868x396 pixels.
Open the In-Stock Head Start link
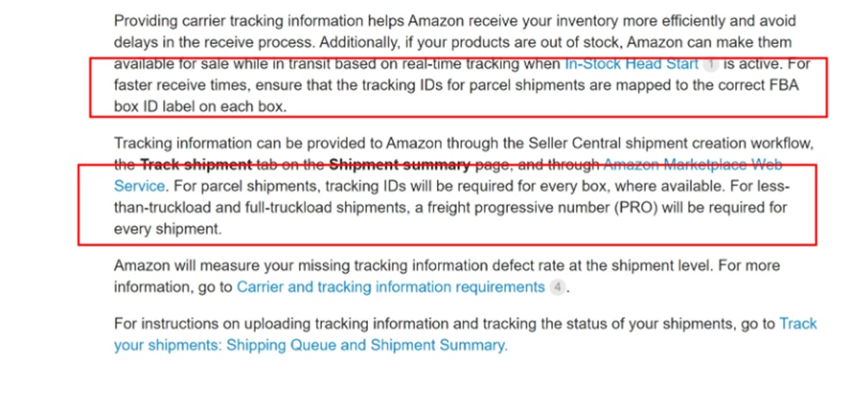tap(630, 63)
